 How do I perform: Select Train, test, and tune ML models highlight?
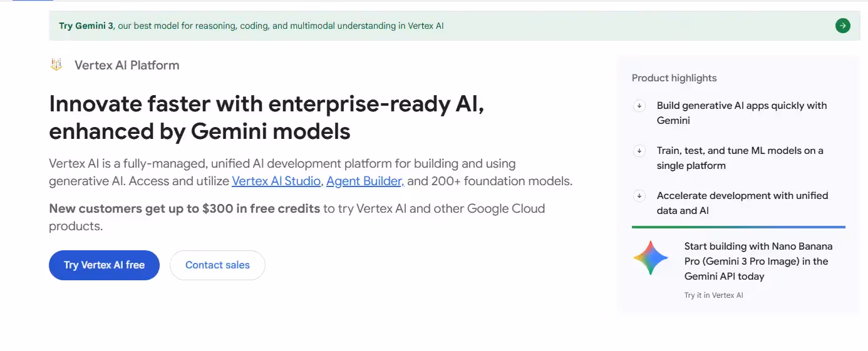pos(740,158)
